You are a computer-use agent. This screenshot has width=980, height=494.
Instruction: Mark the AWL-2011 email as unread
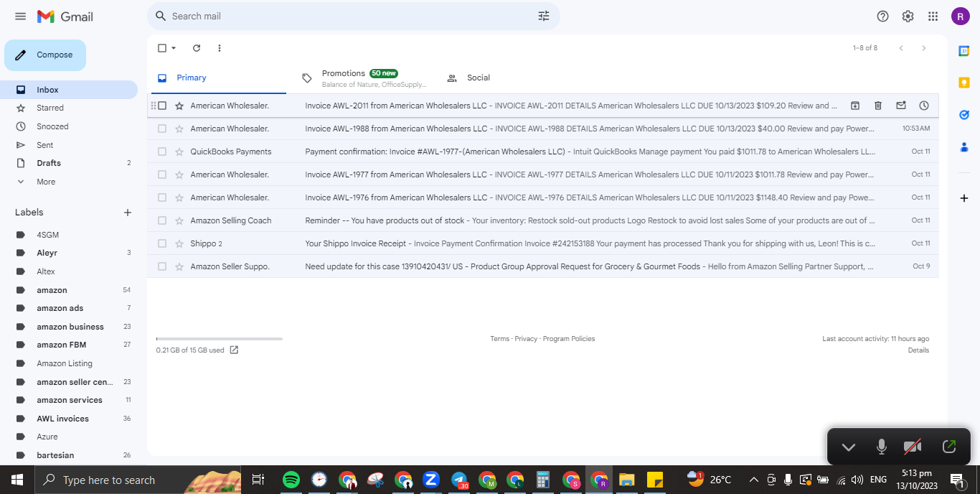(901, 106)
